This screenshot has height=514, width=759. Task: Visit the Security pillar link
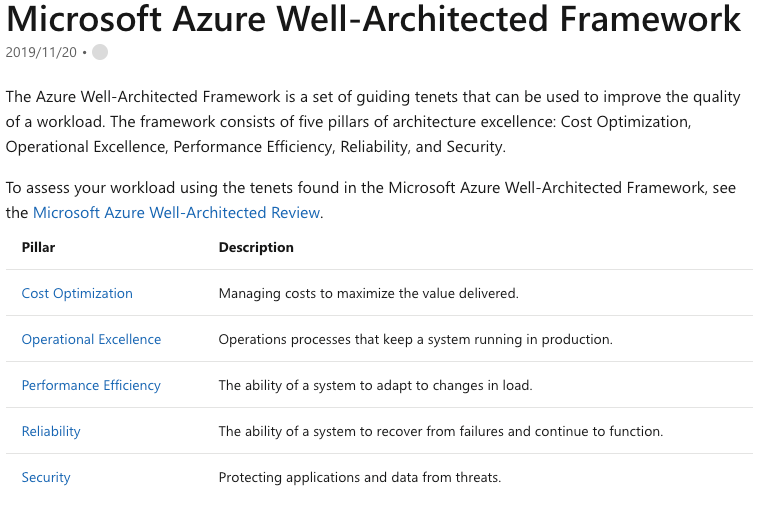click(46, 477)
